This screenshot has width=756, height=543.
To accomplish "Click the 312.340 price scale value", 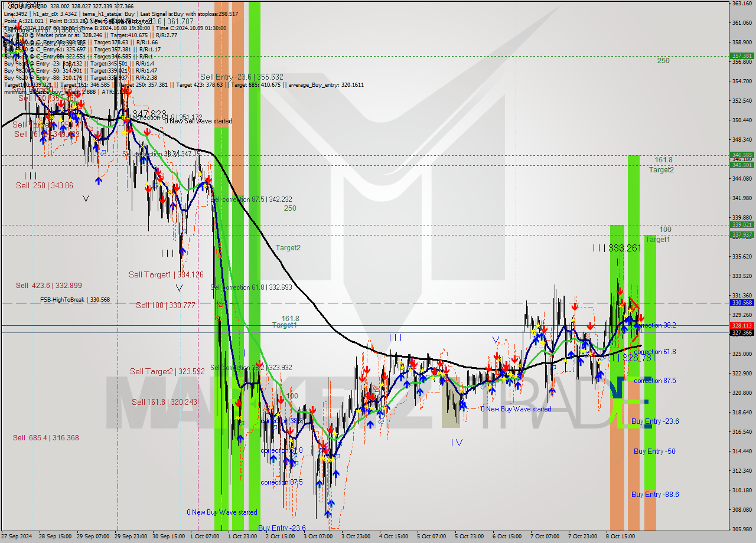I will coord(742,470).
